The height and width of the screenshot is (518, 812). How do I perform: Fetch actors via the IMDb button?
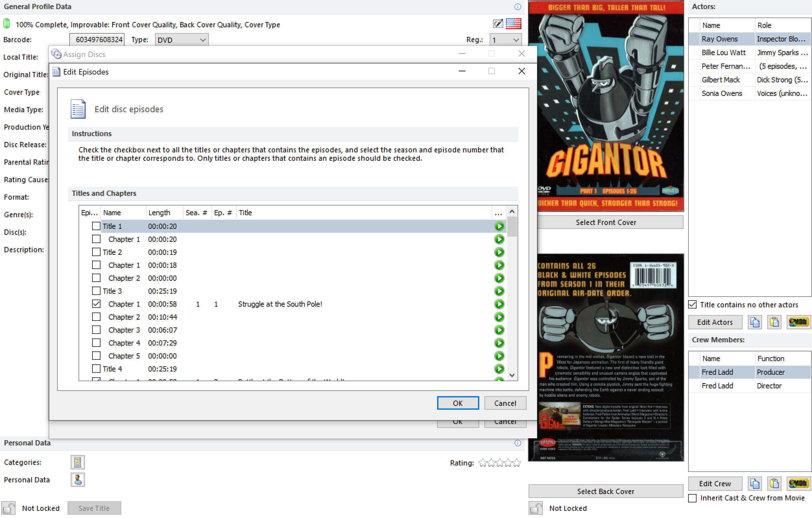click(x=798, y=322)
